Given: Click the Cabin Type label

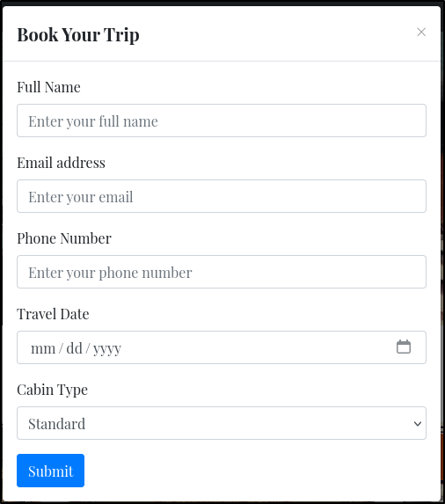Looking at the screenshot, I should pos(52,390).
